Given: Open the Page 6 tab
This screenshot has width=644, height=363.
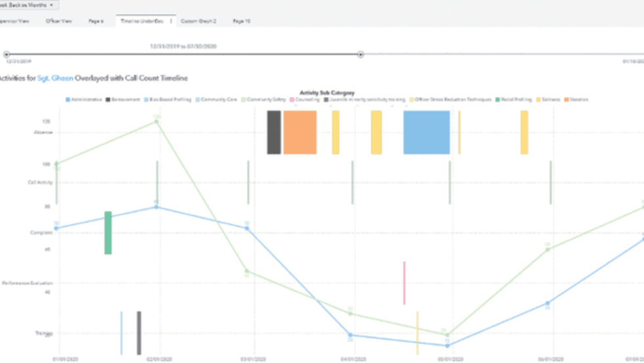Looking at the screenshot, I should pos(96,21).
